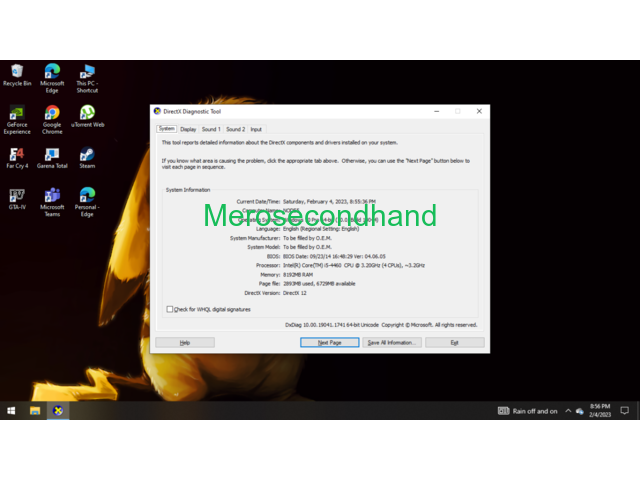
Task: Expand the hidden system tray icons chevron
Action: tap(568, 411)
